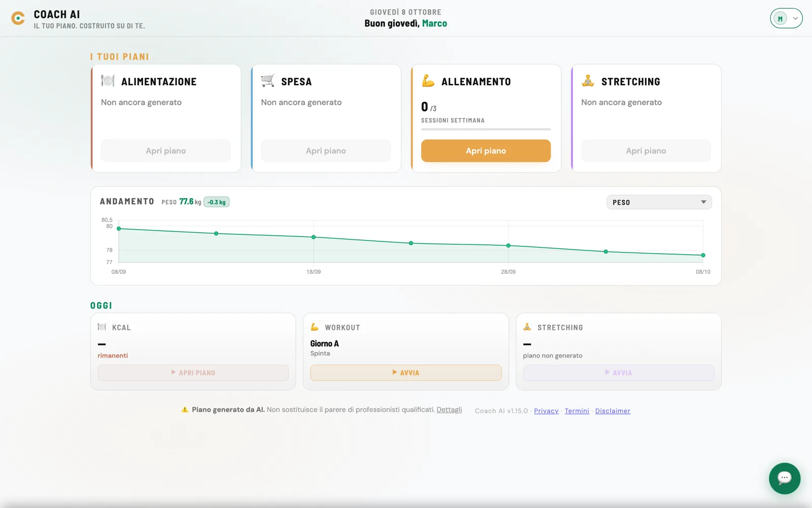Click the Allenamento flexed arm icon

point(428,81)
